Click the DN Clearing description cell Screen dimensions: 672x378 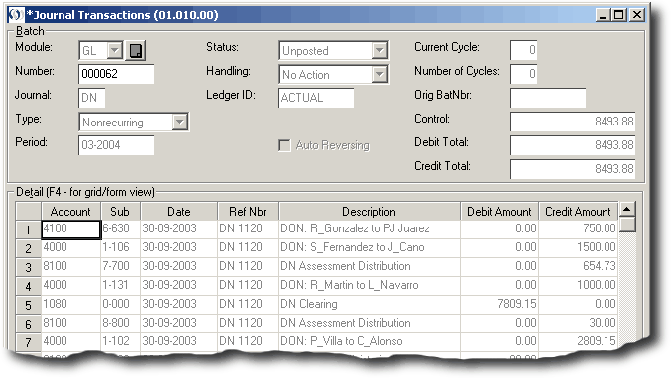coord(369,304)
